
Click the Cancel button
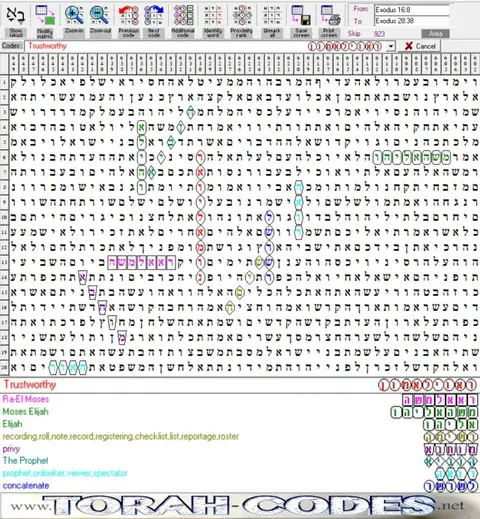click(x=420, y=46)
